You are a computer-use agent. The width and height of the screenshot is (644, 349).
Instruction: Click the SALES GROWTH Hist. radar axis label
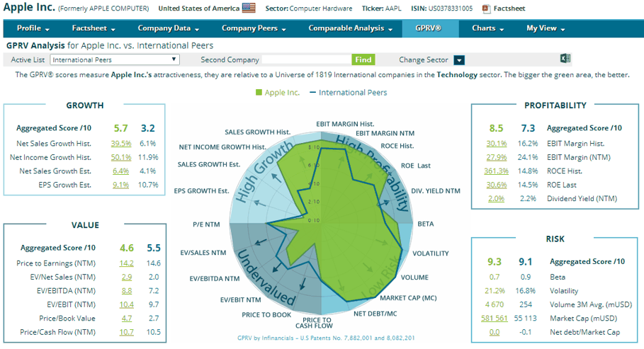pos(257,132)
